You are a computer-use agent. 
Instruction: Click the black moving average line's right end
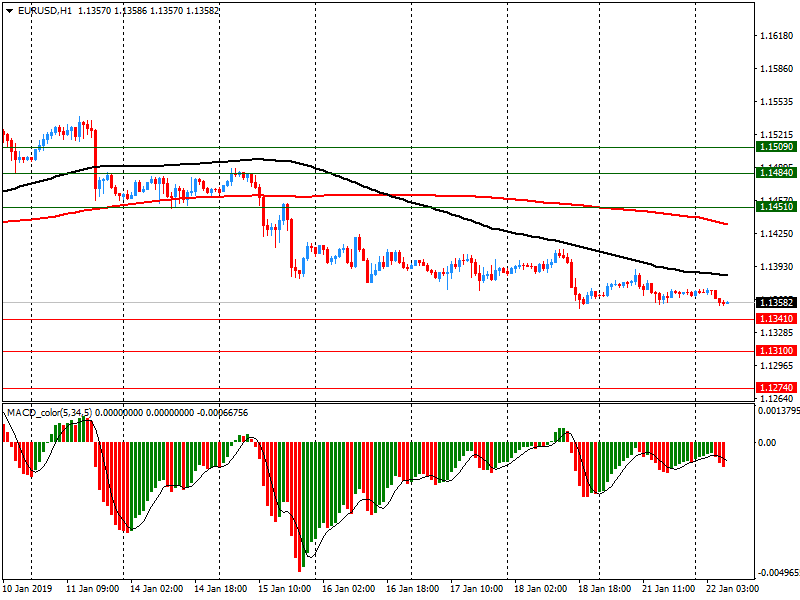(726, 275)
